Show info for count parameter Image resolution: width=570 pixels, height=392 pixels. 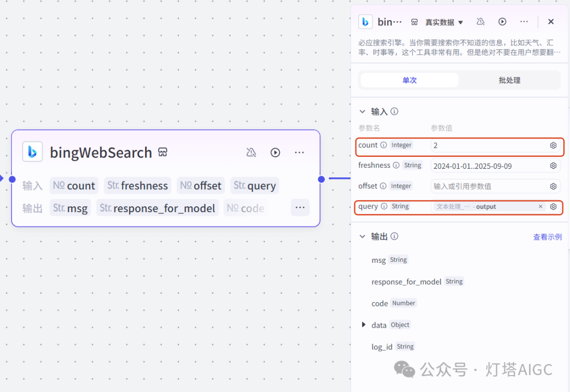pos(384,145)
